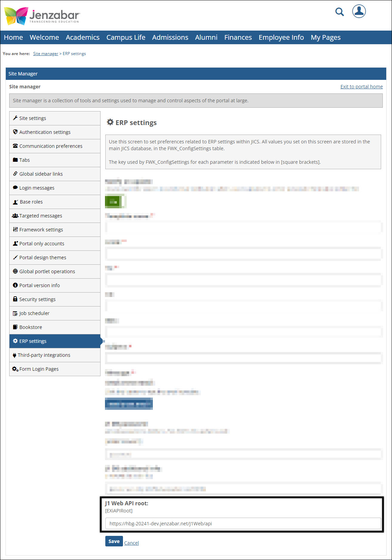Go to Employee Info menu item
The image size is (392, 560).
[281, 37]
